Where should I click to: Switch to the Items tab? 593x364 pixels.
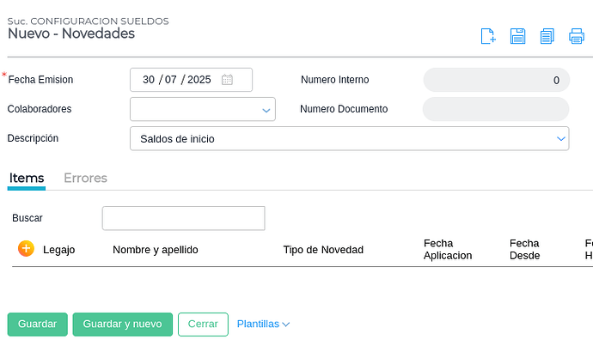pyautogui.click(x=27, y=179)
